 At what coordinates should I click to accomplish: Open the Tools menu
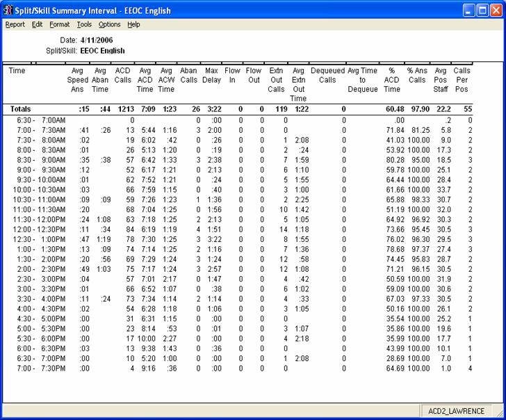tap(84, 24)
